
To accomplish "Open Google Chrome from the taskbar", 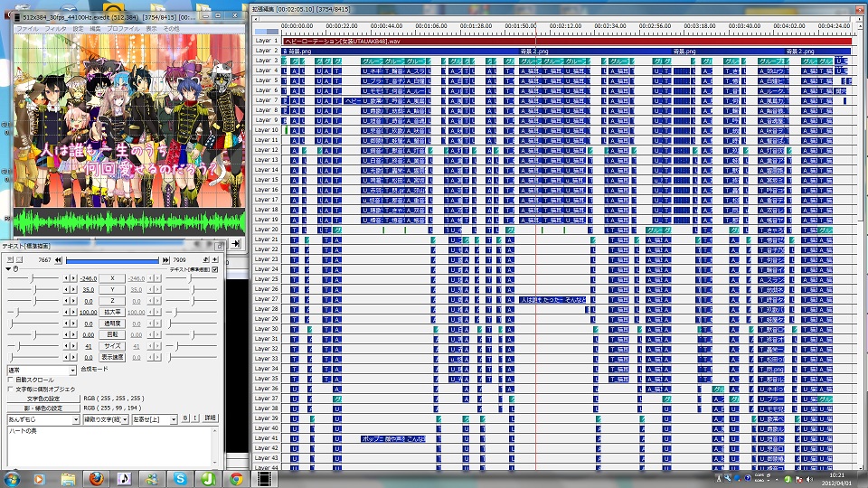I will tap(236, 479).
